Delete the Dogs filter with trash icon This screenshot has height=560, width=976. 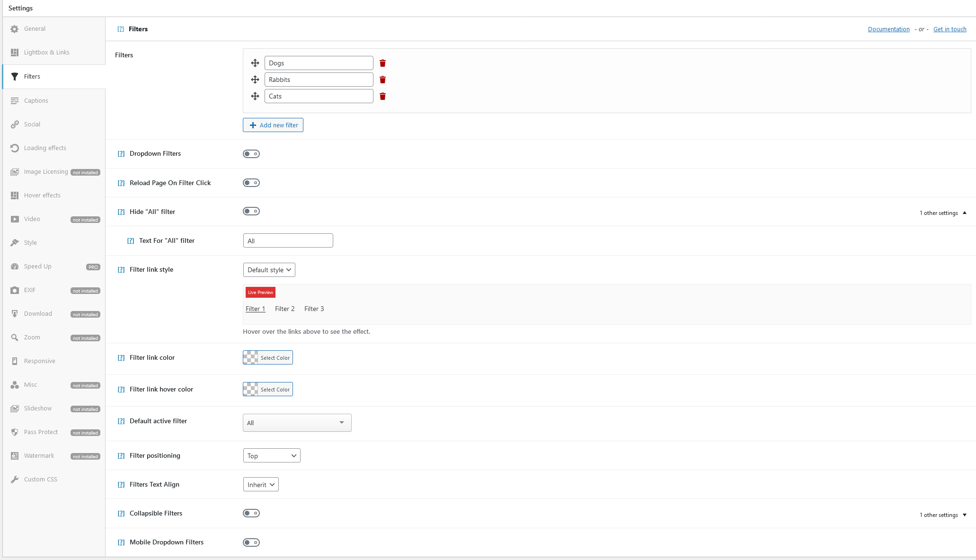(x=382, y=63)
